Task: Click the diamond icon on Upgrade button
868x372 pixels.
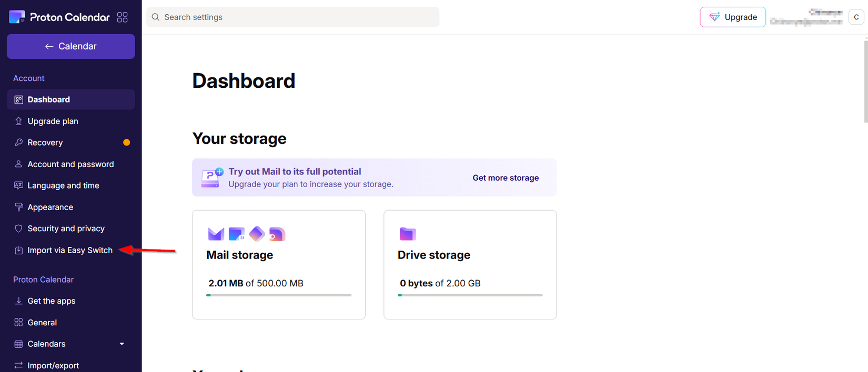Action: point(714,17)
